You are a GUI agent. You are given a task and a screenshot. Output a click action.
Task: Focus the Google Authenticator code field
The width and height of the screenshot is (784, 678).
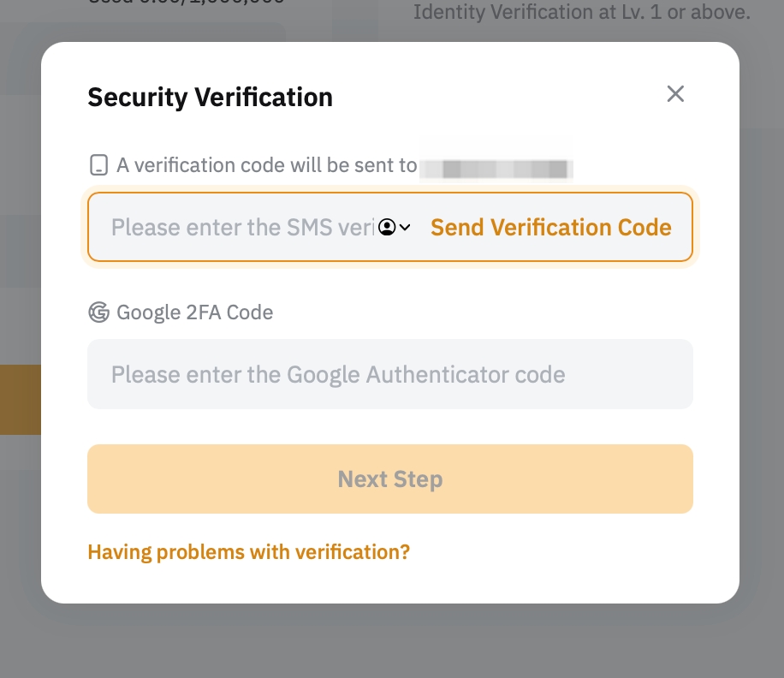pyautogui.click(x=389, y=375)
